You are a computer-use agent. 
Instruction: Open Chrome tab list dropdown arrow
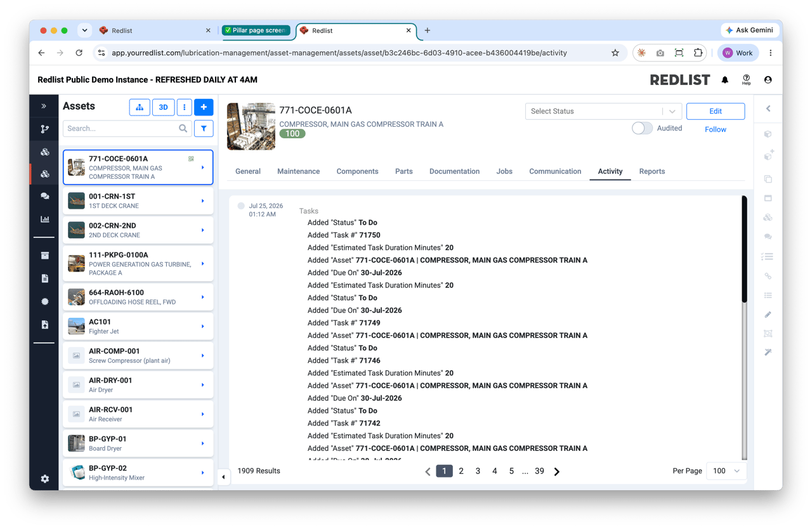84,30
